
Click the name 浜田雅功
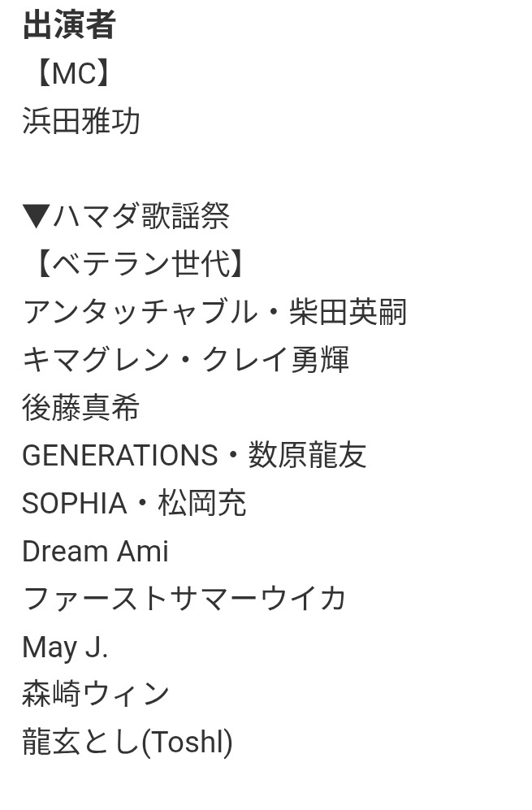(81, 121)
